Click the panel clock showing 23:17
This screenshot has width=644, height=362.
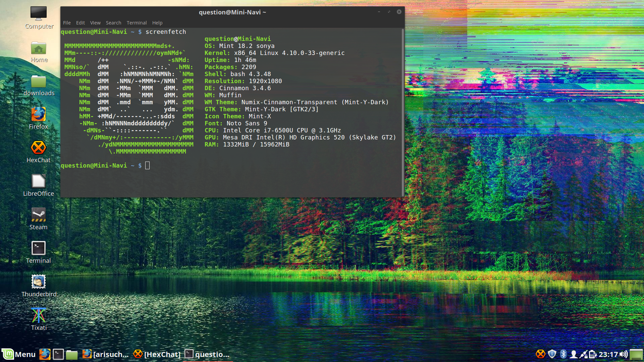click(x=608, y=354)
